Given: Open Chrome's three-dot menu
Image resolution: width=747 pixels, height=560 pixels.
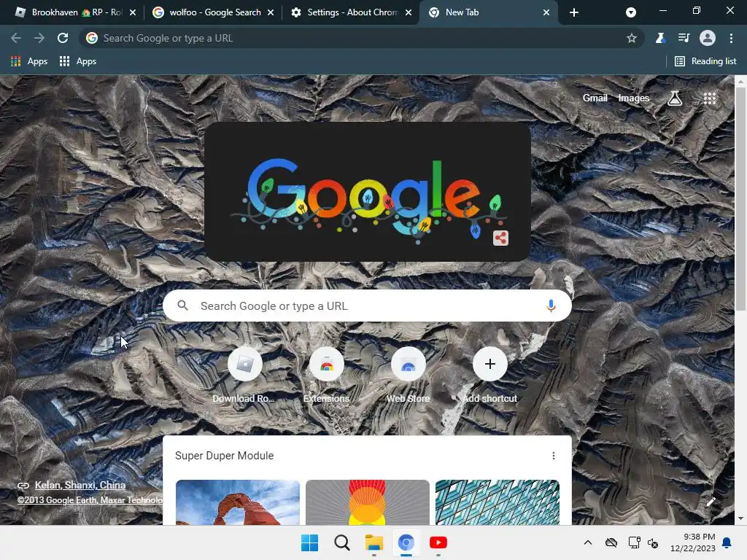Looking at the screenshot, I should click(731, 38).
